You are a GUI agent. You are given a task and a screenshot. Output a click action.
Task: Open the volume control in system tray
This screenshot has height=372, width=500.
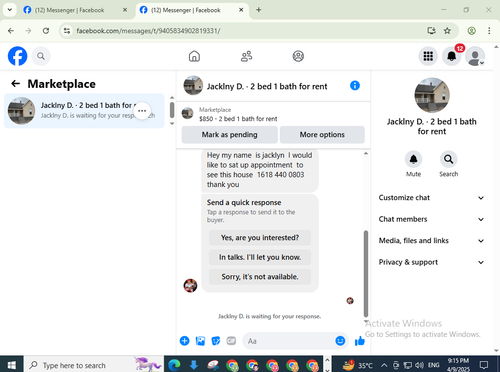point(419,365)
